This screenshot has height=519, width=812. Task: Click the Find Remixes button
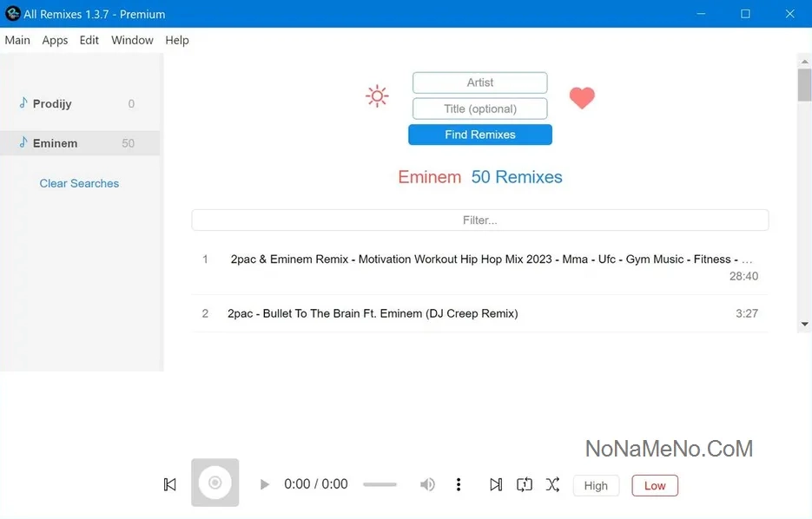pyautogui.click(x=480, y=135)
